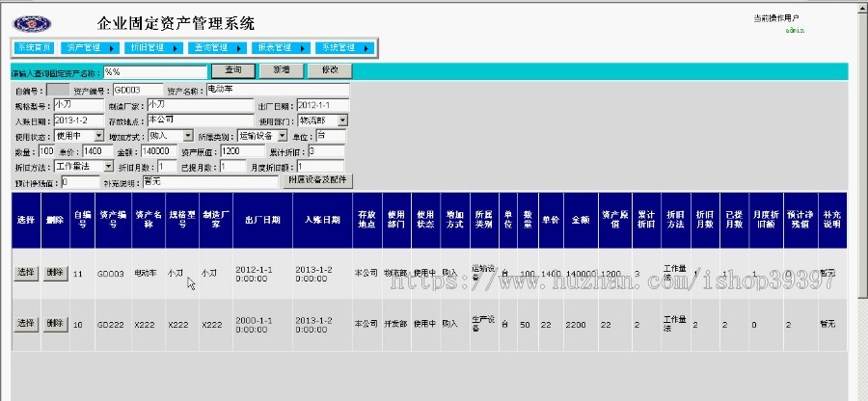Click the GD003 asset number cell
868x401 pixels.
111,273
